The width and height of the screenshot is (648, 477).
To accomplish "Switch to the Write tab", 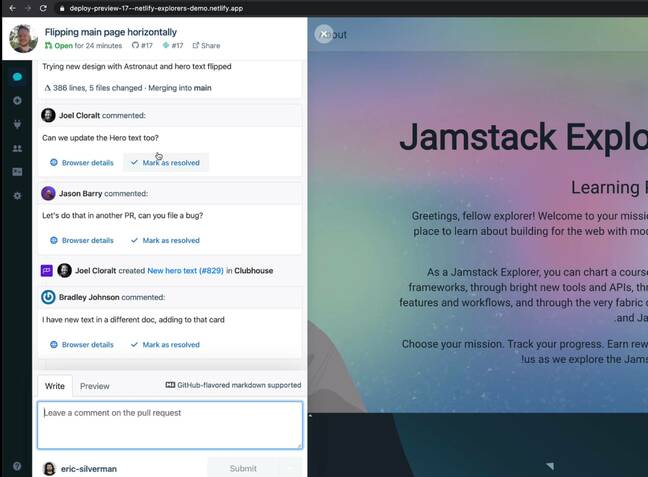I will tap(55, 386).
